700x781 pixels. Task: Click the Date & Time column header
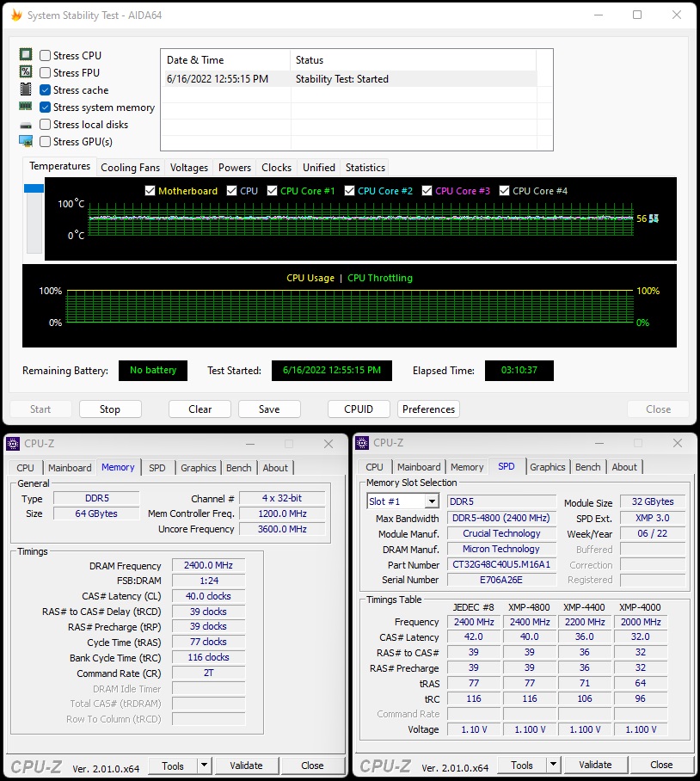[x=225, y=60]
